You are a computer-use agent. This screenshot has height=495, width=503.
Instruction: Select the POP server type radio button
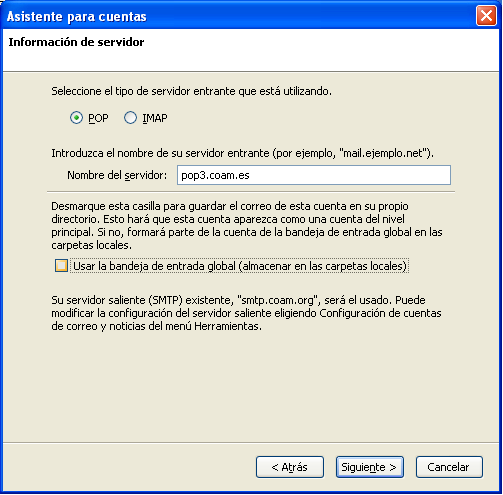coord(76,118)
